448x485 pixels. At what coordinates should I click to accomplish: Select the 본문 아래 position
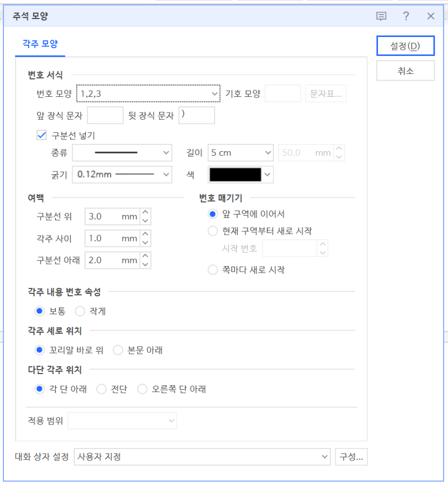(x=118, y=350)
